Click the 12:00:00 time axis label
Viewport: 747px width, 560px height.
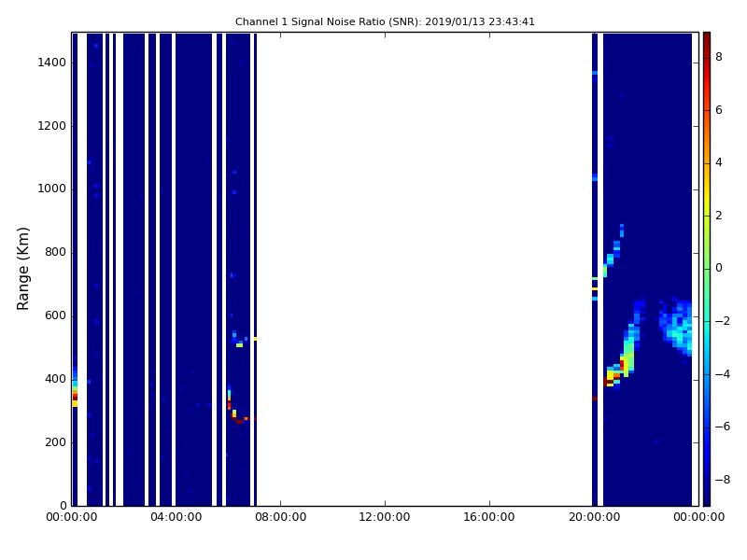point(385,517)
